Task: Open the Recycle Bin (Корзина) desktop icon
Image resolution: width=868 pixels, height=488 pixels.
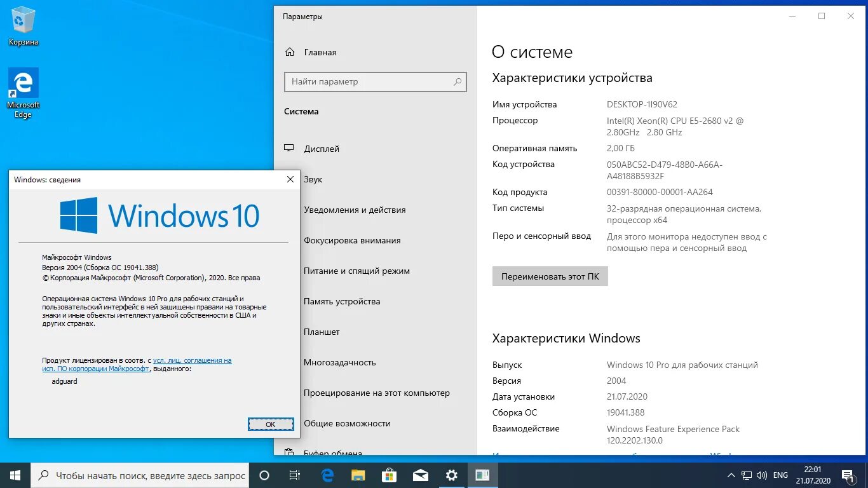Action: [x=24, y=27]
